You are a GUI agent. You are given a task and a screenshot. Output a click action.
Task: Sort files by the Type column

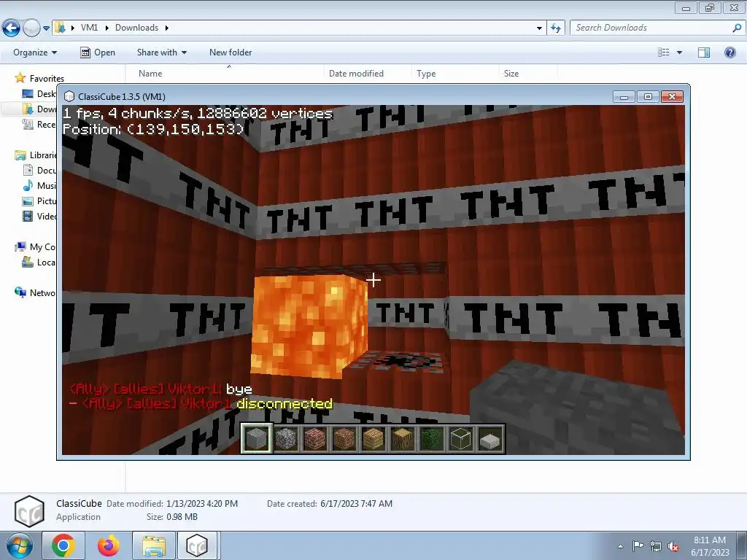426,74
